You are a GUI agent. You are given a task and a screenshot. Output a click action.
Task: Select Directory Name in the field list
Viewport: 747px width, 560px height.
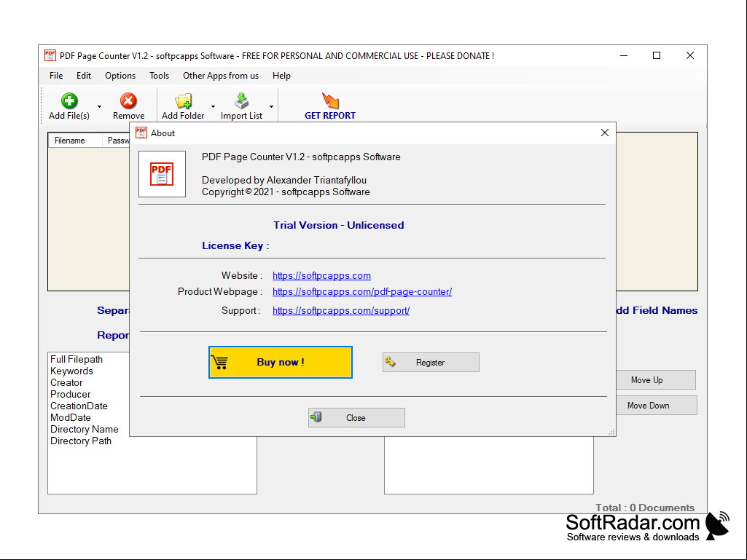click(85, 430)
